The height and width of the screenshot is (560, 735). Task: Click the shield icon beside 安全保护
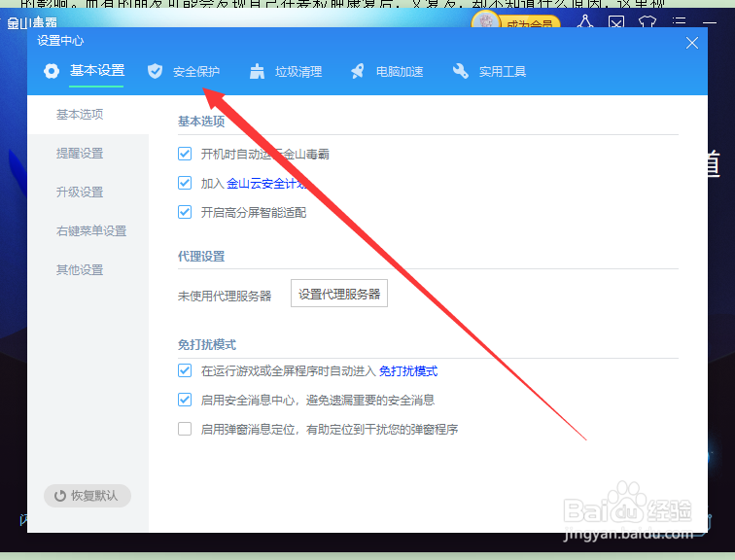point(155,71)
